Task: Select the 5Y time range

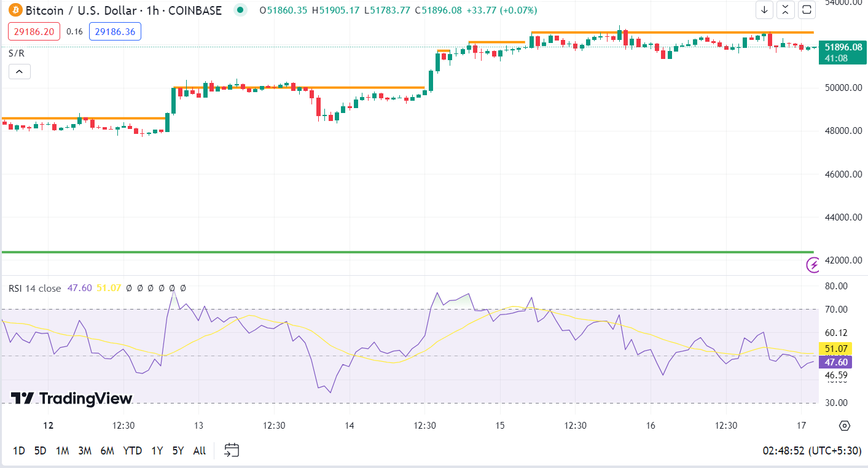Action: [x=178, y=451]
